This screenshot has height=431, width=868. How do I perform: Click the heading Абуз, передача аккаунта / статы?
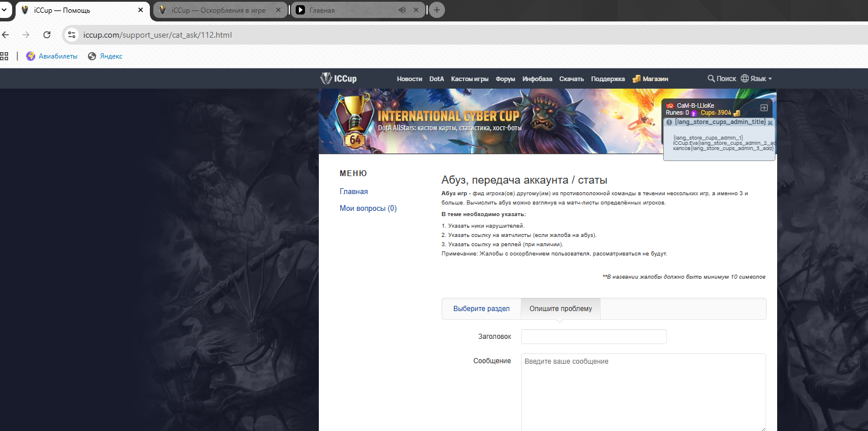click(x=524, y=180)
